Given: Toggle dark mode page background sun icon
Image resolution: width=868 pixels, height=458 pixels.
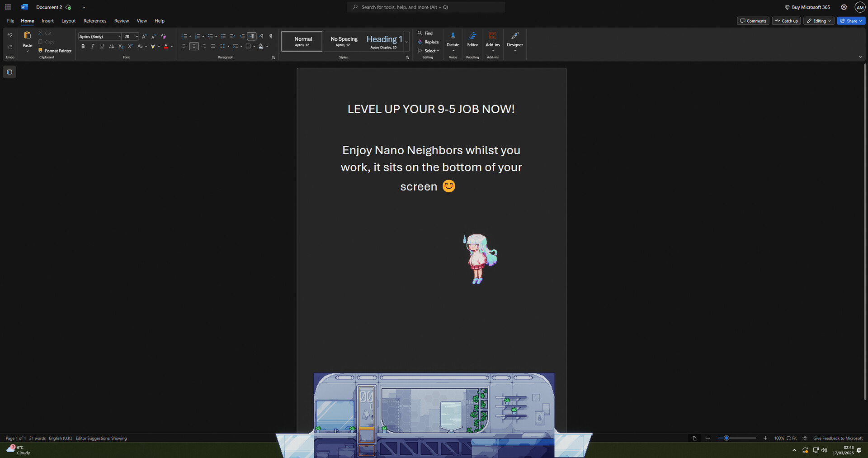Looking at the screenshot, I should click(x=805, y=438).
